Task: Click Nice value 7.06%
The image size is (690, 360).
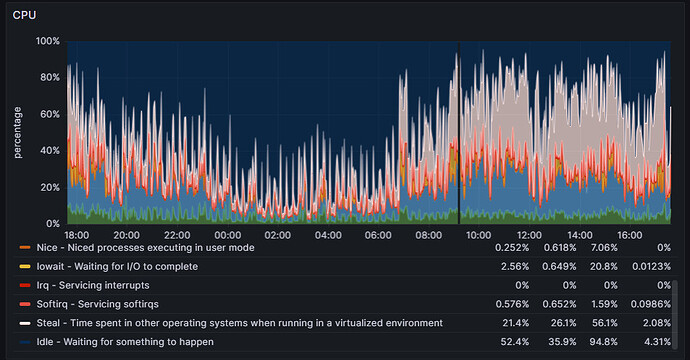Action: 604,248
